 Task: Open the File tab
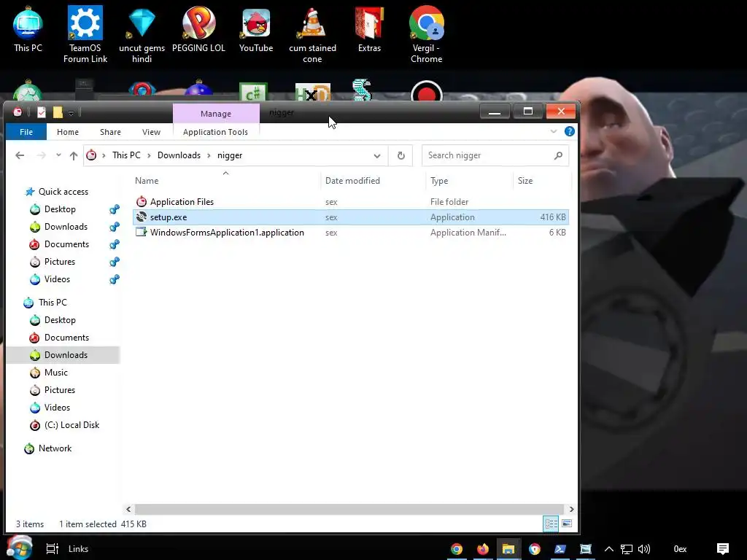point(26,132)
